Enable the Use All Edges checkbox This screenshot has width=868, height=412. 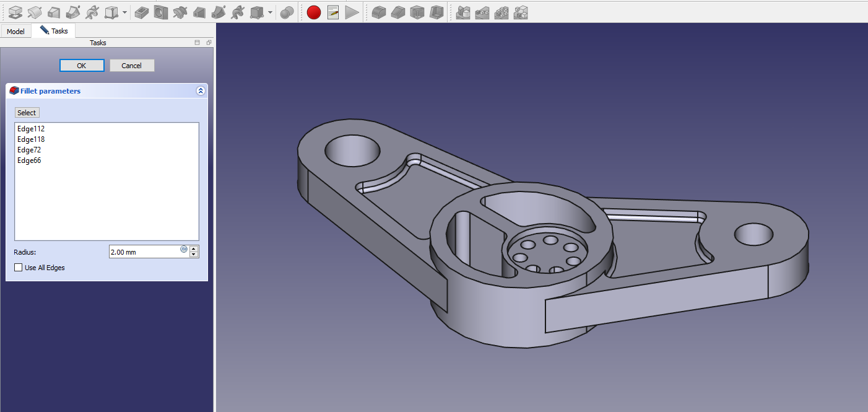[19, 268]
